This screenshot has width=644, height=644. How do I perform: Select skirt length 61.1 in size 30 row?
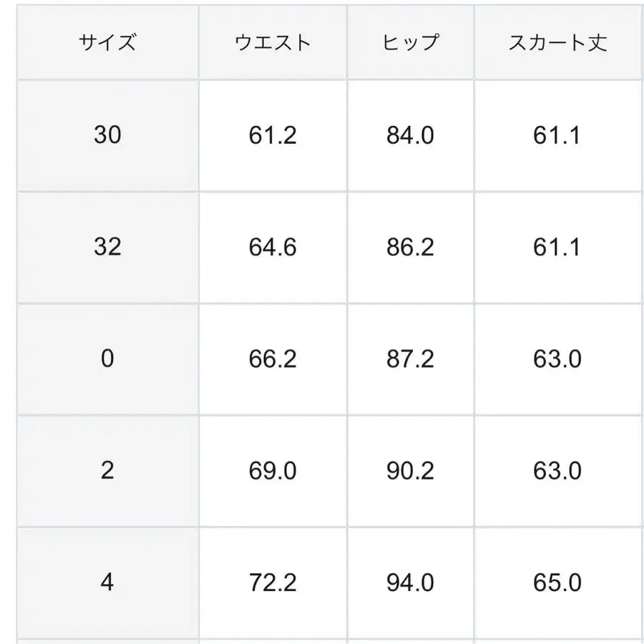pyautogui.click(x=557, y=135)
